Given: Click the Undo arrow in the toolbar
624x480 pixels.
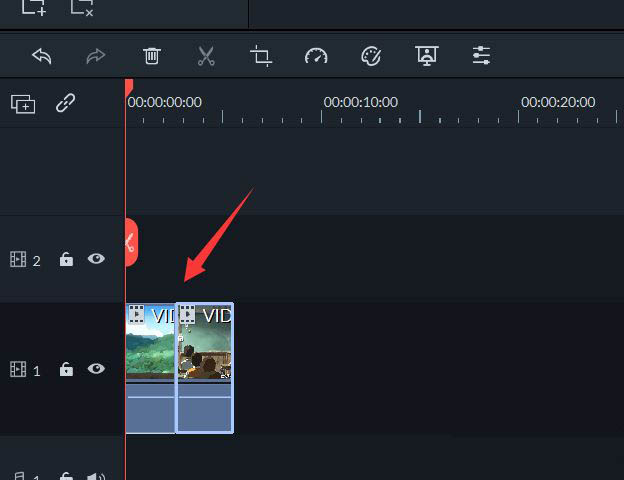Looking at the screenshot, I should [42, 56].
